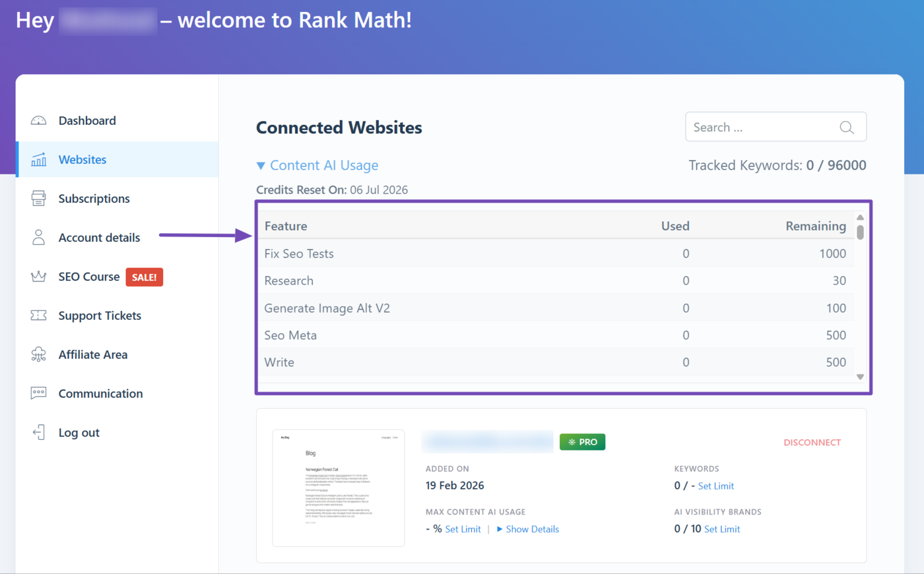The width and height of the screenshot is (924, 574).
Task: Click the Subscriptions card icon
Action: pos(39,198)
